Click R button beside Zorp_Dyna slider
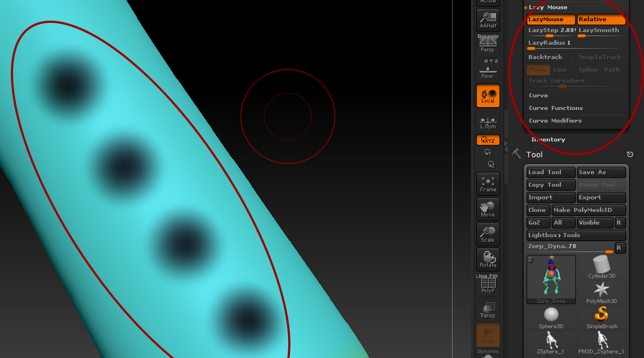 (x=620, y=248)
